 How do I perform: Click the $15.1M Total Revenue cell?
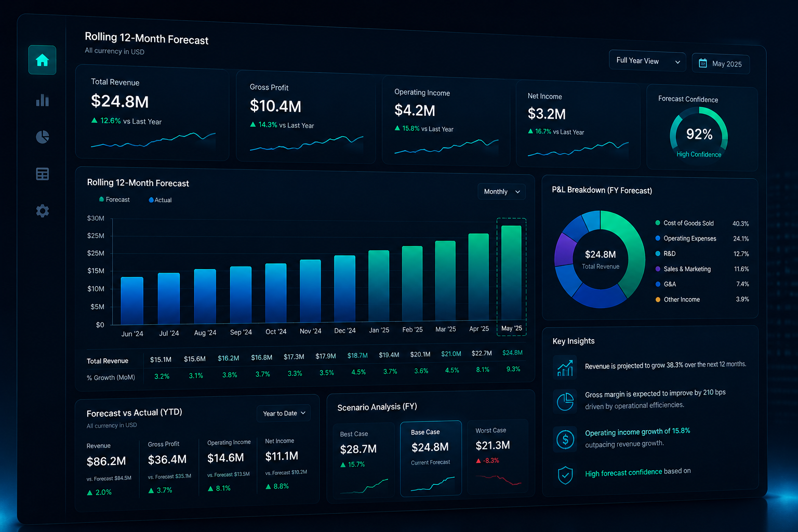tap(161, 360)
